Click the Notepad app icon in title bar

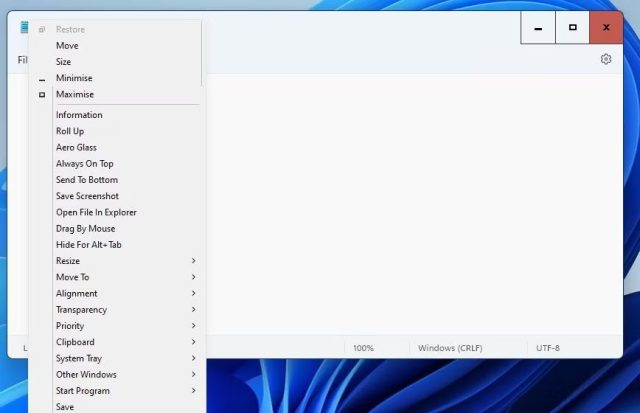(x=24, y=27)
